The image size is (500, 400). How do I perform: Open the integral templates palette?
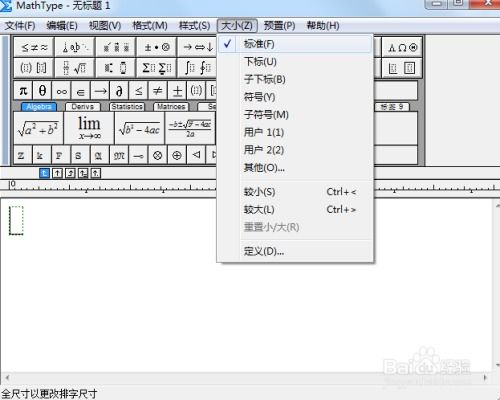(197, 68)
